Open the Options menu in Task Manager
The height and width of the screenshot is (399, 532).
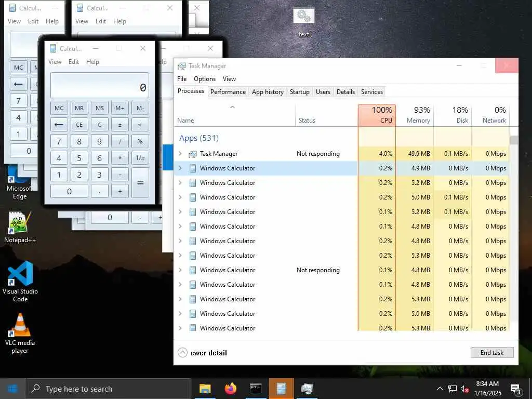(205, 79)
